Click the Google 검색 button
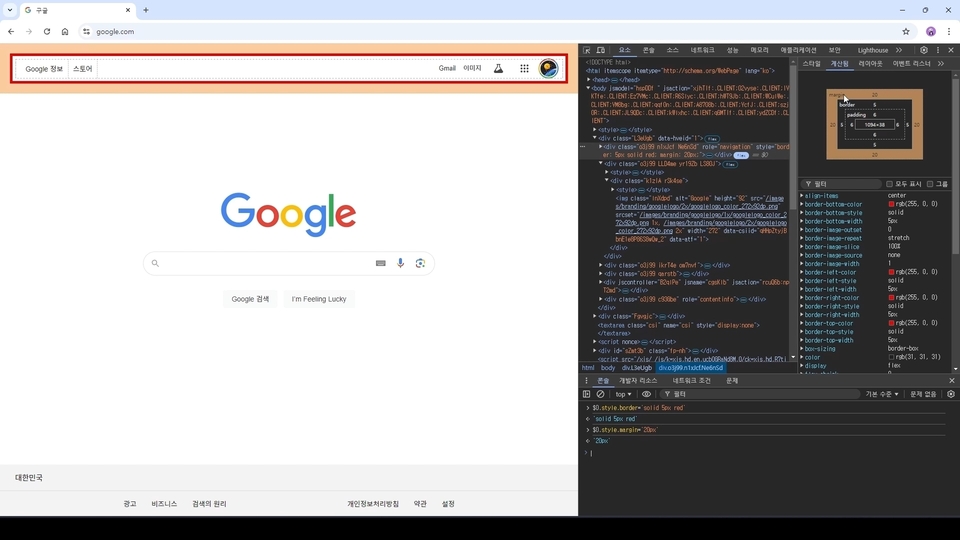 (250, 299)
